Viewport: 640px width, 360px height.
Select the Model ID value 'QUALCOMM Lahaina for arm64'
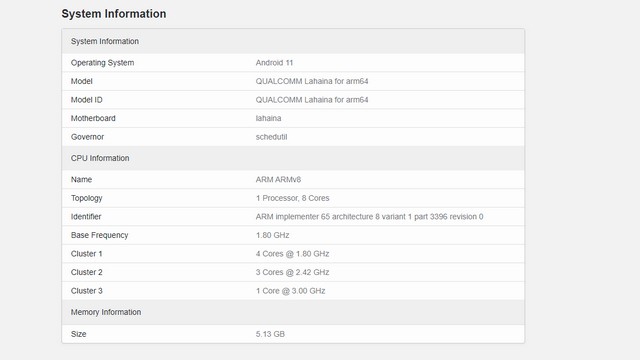(312, 100)
